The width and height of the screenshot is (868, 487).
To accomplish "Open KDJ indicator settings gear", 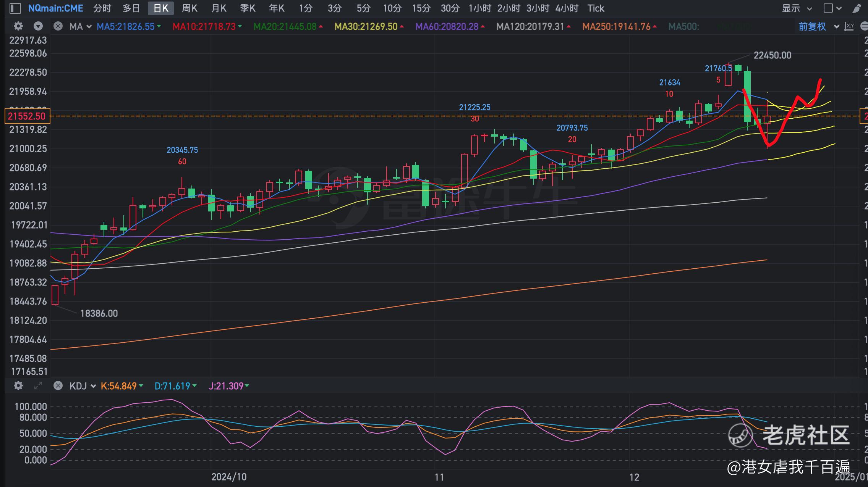I will 18,386.
